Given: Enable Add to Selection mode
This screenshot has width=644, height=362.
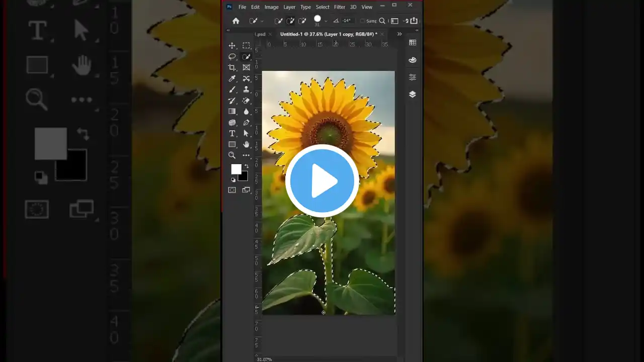Looking at the screenshot, I should pyautogui.click(x=290, y=21).
